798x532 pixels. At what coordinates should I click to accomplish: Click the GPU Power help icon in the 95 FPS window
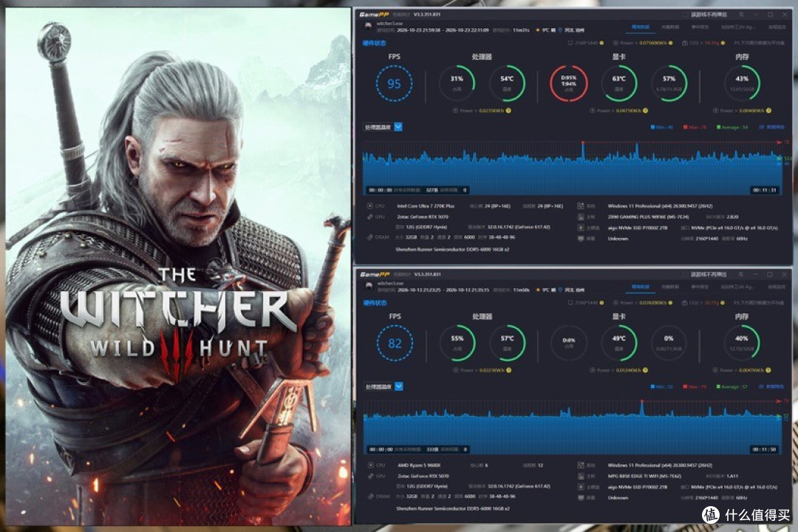(x=645, y=111)
